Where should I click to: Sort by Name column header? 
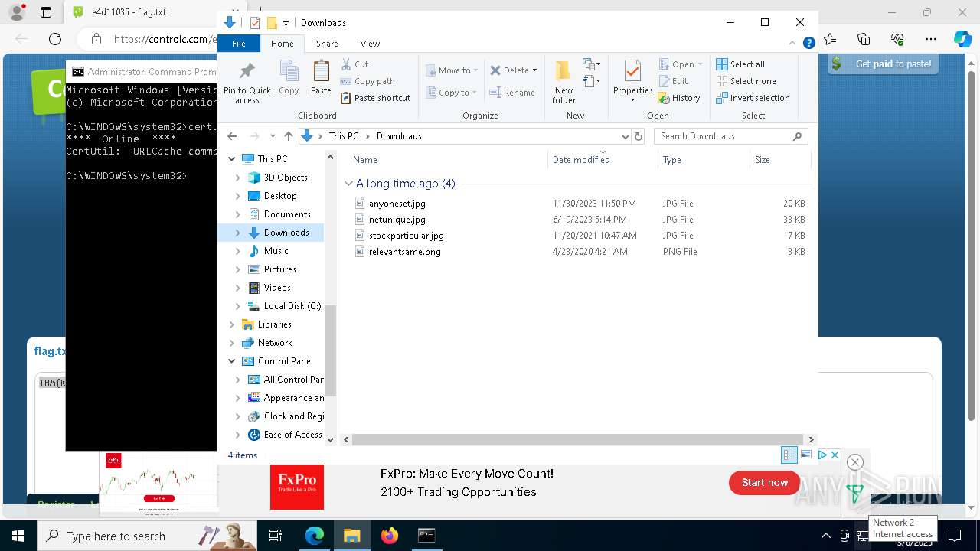(448, 160)
